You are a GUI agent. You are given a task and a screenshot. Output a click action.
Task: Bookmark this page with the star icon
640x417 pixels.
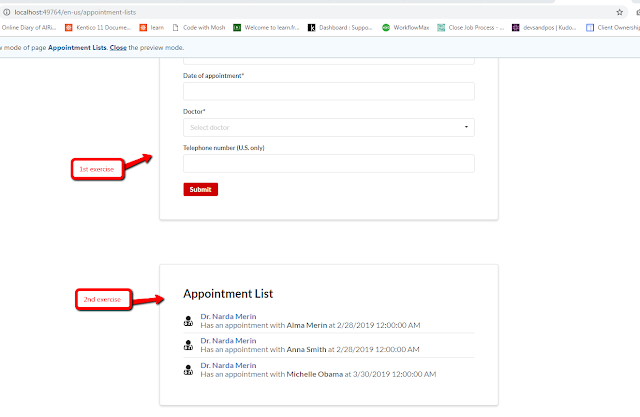pos(620,12)
